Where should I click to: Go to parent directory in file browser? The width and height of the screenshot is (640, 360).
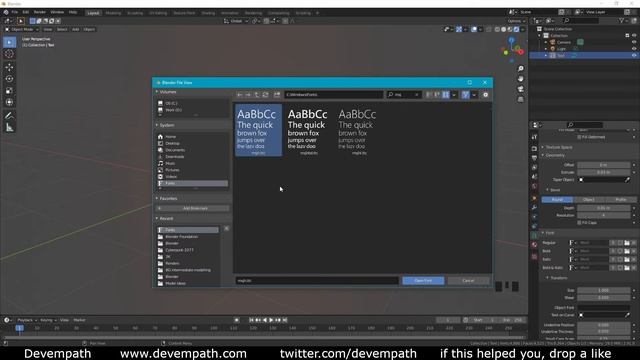pyautogui.click(x=257, y=95)
